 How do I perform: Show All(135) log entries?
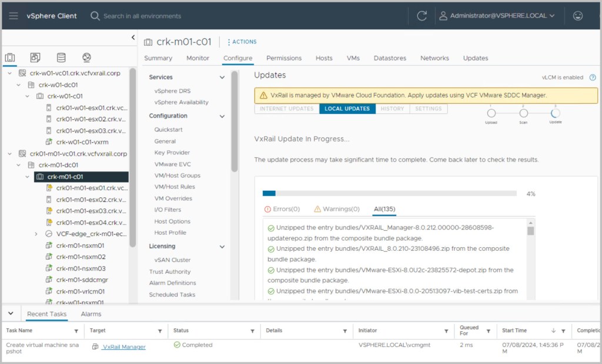point(384,209)
